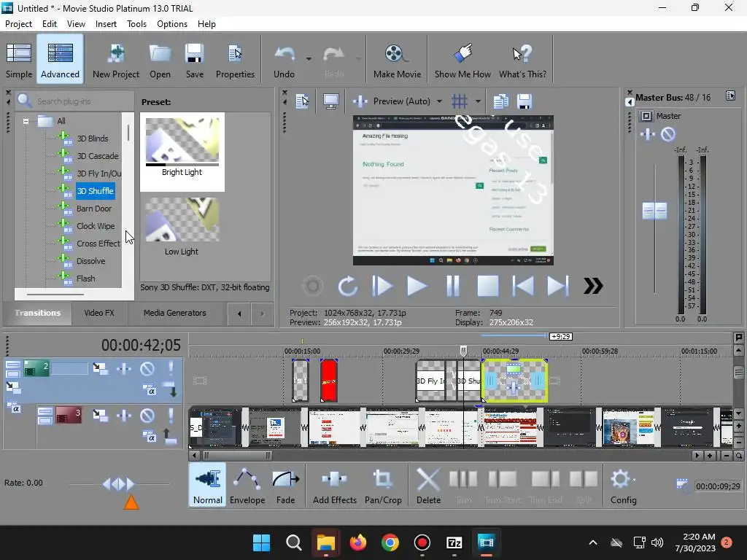747x560 pixels.
Task: Activate What's This help cursor
Action: pos(522,60)
